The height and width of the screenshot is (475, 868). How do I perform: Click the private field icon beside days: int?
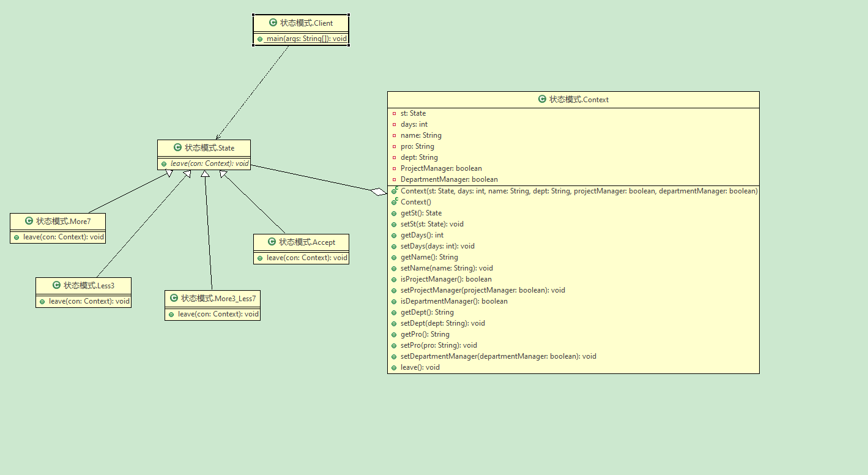(394, 124)
